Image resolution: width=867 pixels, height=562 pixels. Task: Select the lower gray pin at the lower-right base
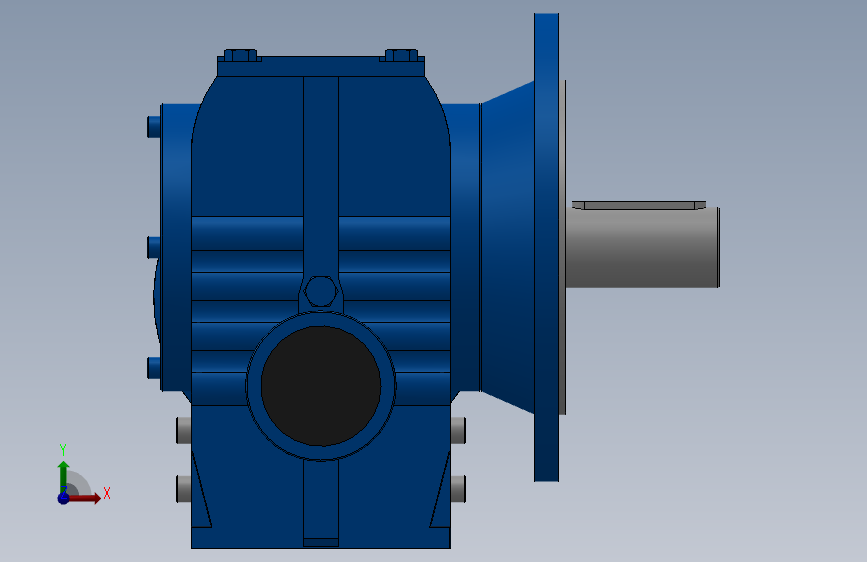pos(458,489)
